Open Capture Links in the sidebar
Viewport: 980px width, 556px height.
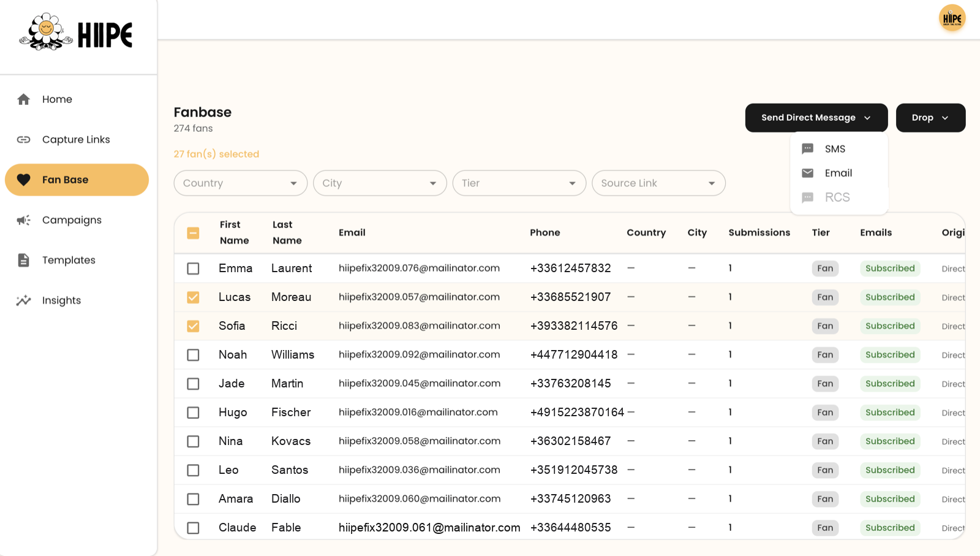tap(77, 140)
